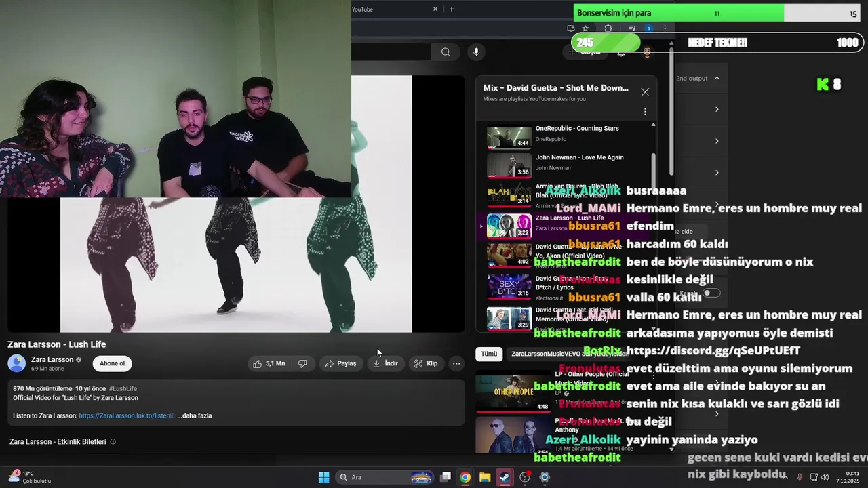The width and height of the screenshot is (868, 488).
Task: Toggle the switch in the right panel
Action: (711, 293)
